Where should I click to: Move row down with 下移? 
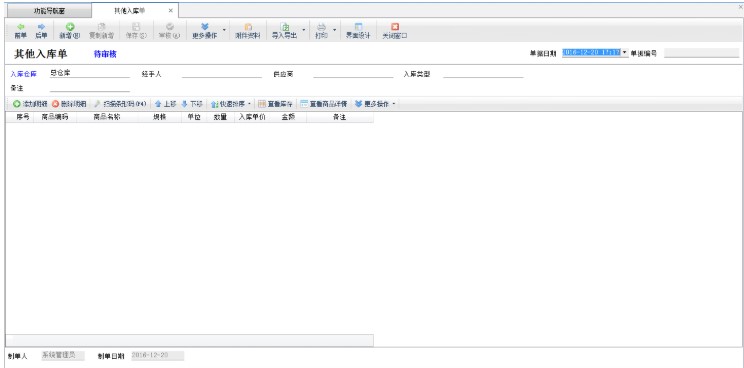tap(192, 104)
